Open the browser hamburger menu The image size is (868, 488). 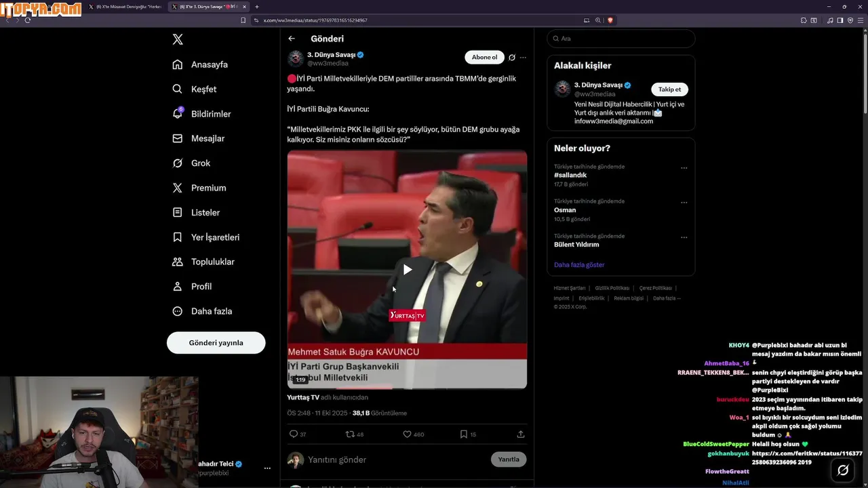tap(860, 20)
